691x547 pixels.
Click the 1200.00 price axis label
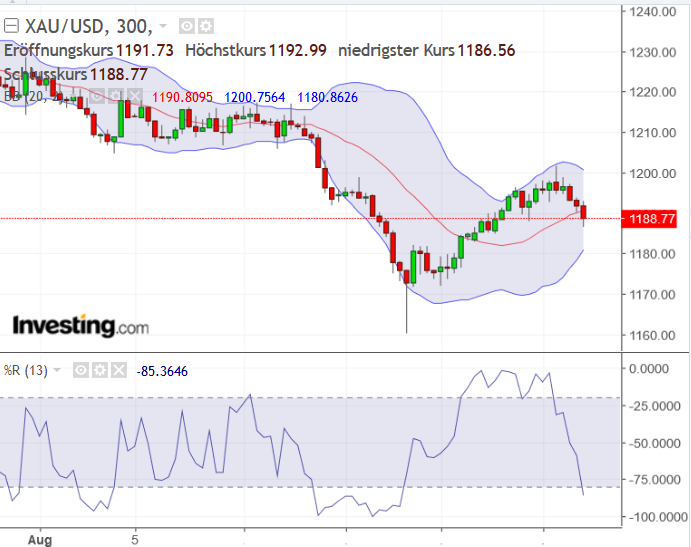(653, 173)
